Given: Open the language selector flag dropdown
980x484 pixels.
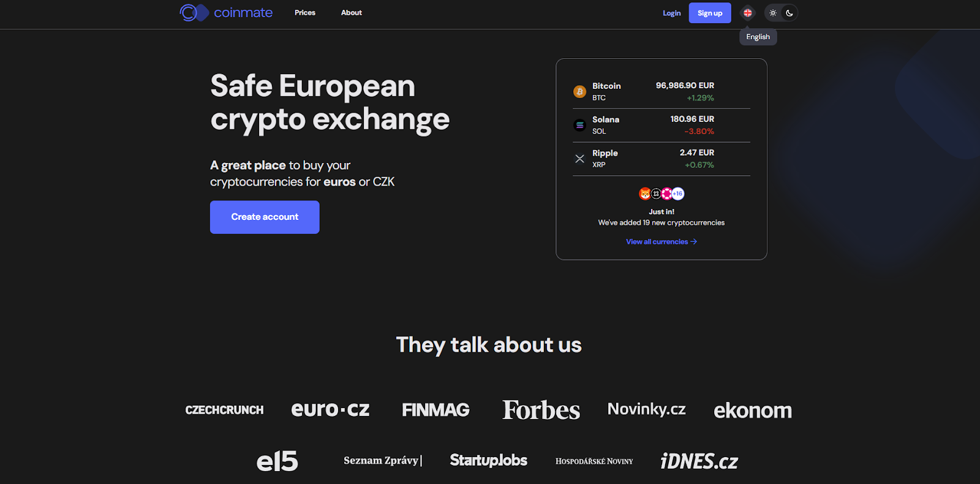Looking at the screenshot, I should point(748,13).
